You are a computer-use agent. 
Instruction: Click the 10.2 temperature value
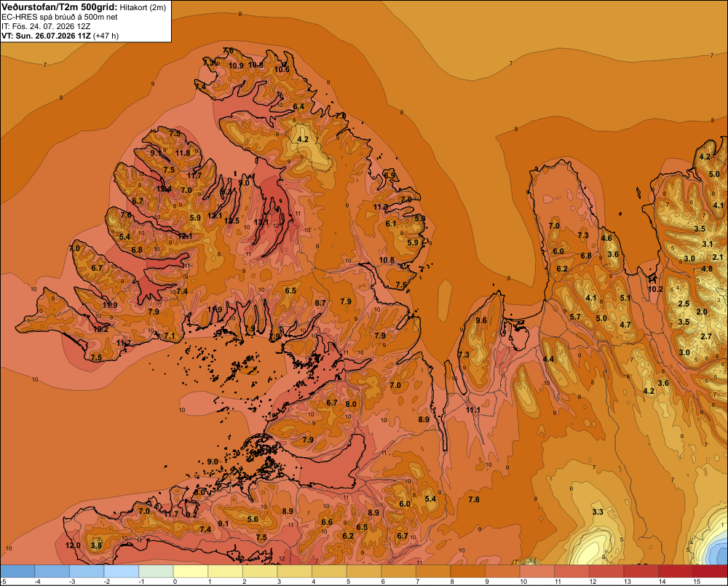click(655, 289)
